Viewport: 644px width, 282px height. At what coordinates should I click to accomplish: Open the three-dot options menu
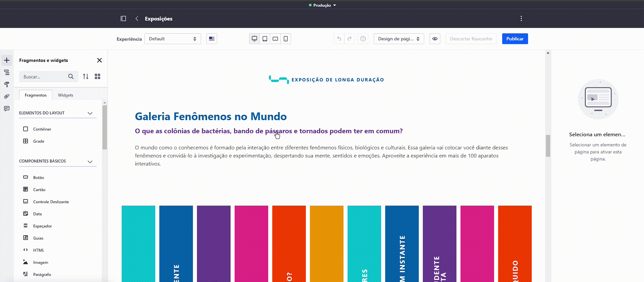pos(521,19)
